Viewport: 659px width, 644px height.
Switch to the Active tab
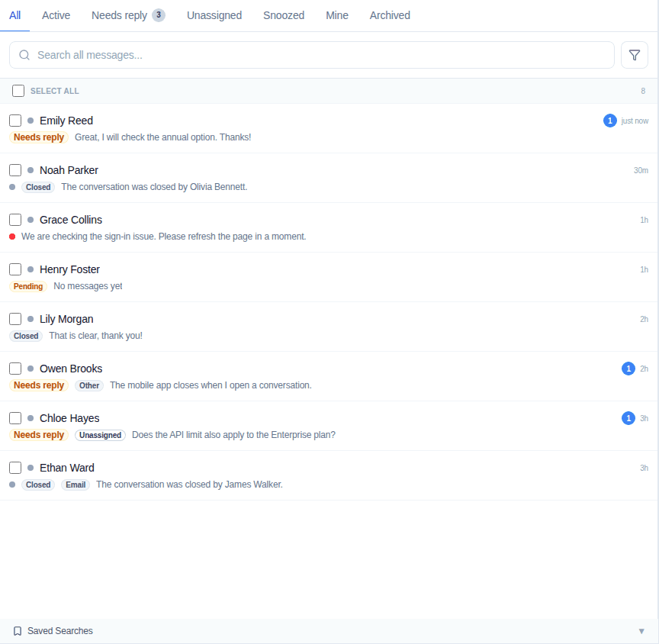coord(56,15)
